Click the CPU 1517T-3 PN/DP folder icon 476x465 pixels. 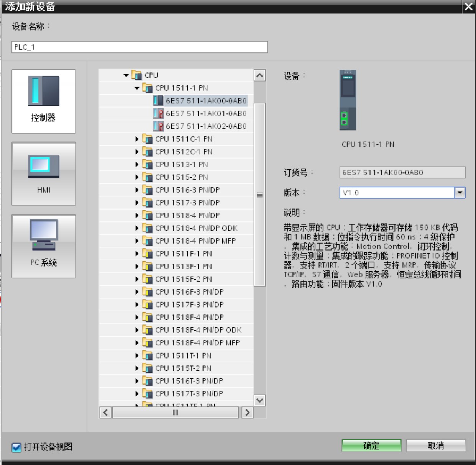(148, 393)
